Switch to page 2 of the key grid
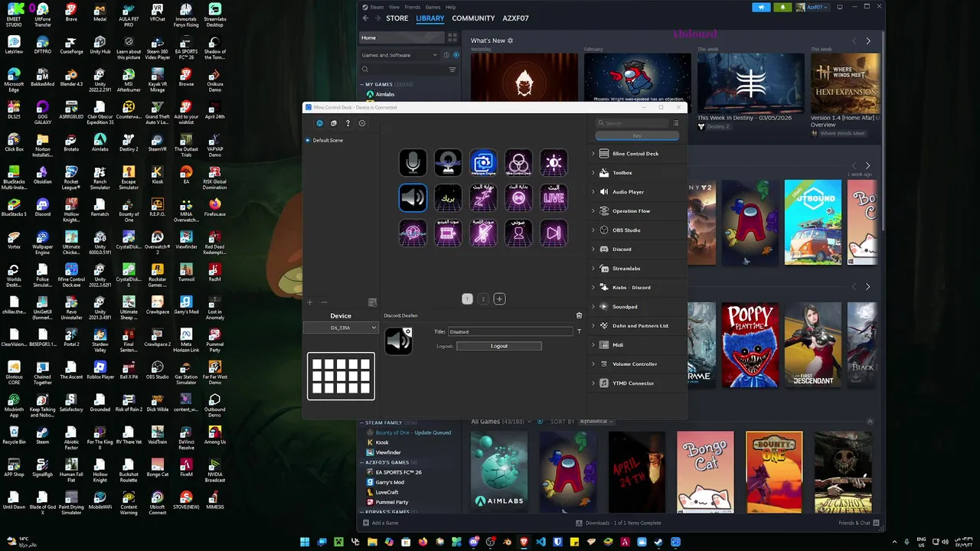This screenshot has width=980, height=551. coord(483,299)
